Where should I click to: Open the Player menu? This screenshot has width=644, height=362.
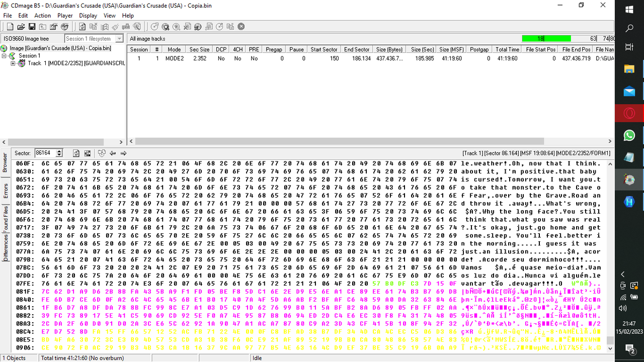click(x=65, y=16)
